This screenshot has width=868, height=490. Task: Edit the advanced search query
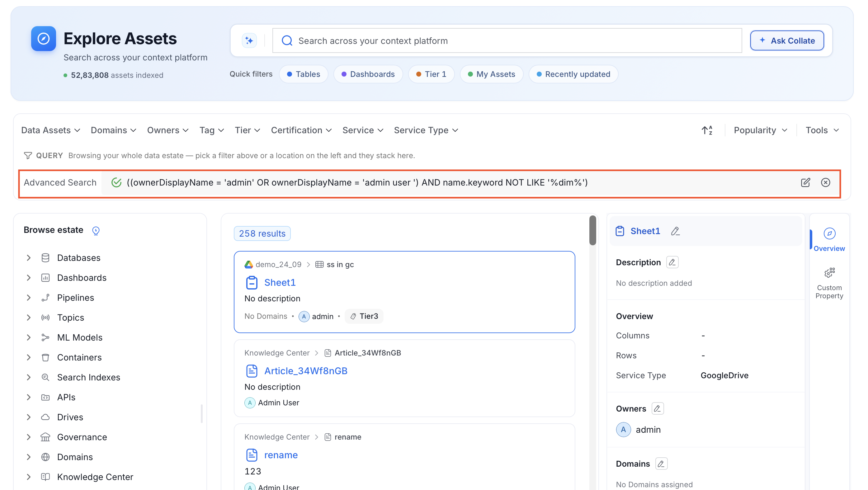805,182
